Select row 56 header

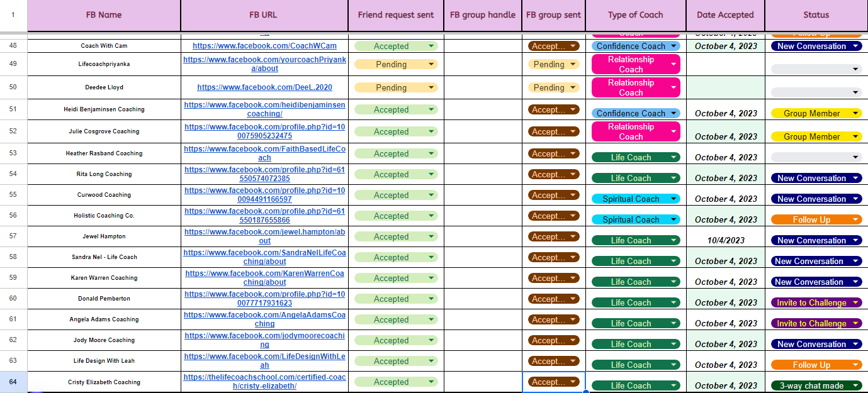(13, 216)
